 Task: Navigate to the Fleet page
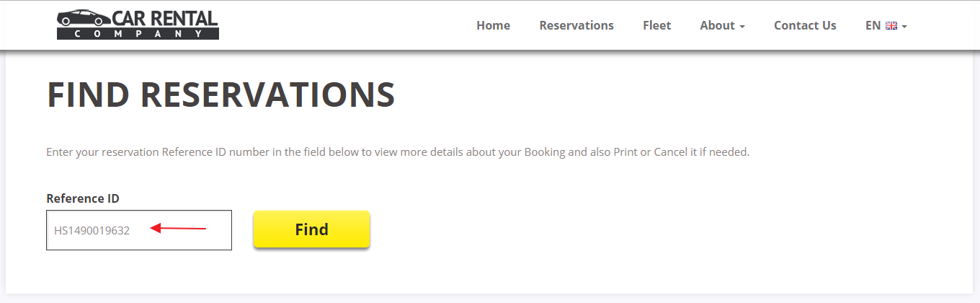click(656, 25)
